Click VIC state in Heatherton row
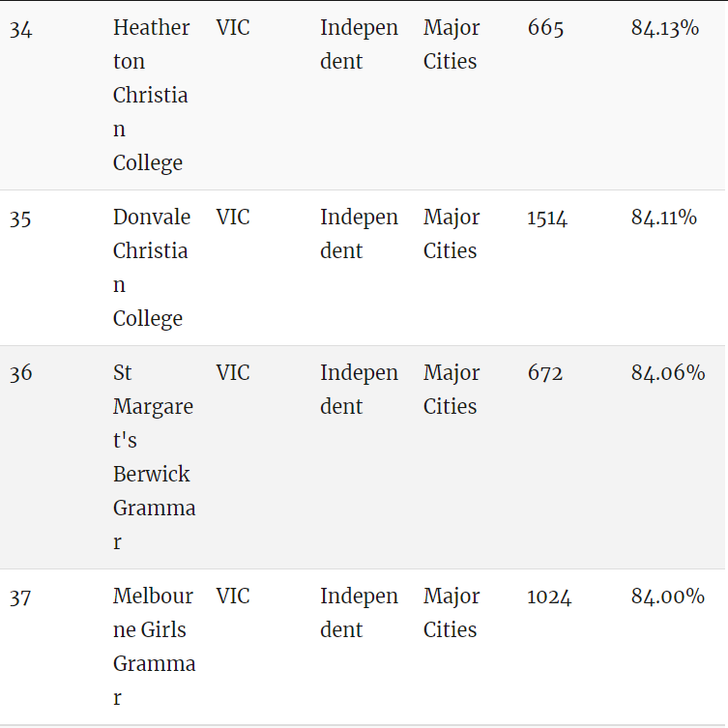Viewport: 728px width, 728px height. click(x=233, y=28)
